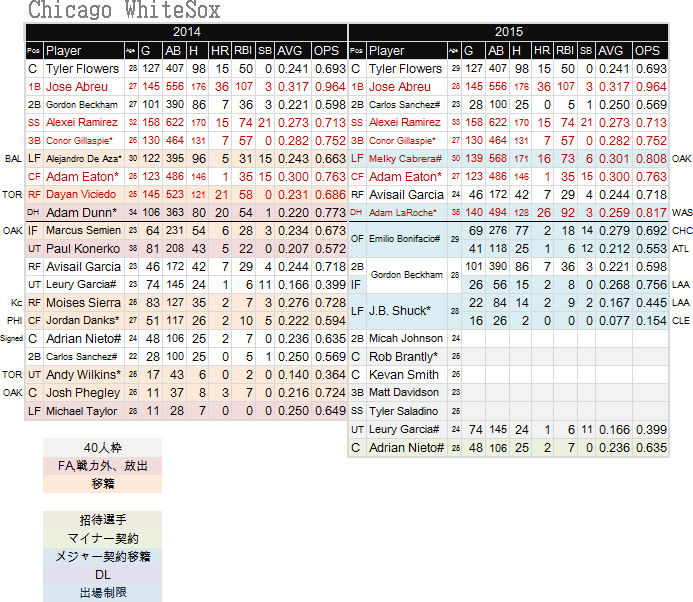This screenshot has width=693, height=602.
Task: Click Adam Dunn's 0.773 OPS value
Action: pyautogui.click(x=330, y=213)
